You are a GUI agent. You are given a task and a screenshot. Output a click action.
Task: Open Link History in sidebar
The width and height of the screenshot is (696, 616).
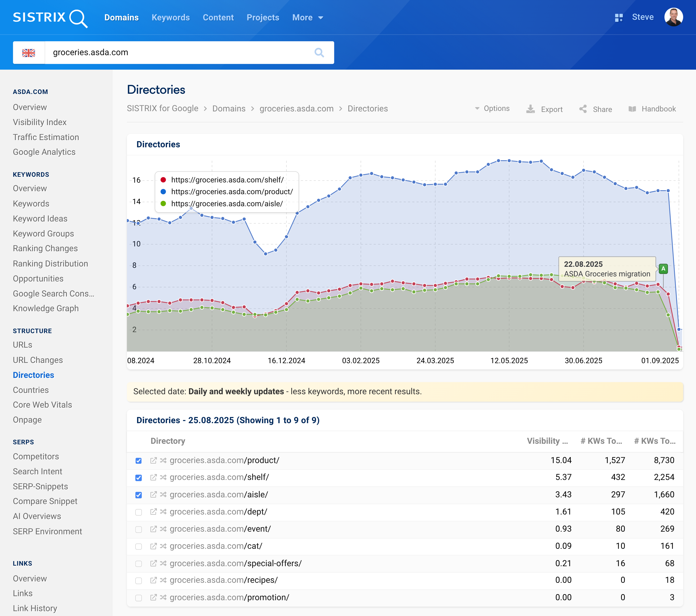tap(35, 608)
